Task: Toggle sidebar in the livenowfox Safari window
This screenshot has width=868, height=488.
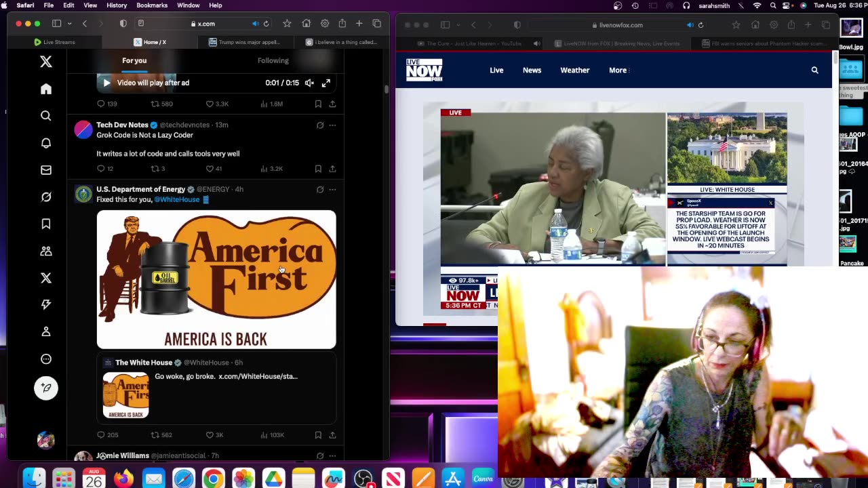Action: [445, 25]
